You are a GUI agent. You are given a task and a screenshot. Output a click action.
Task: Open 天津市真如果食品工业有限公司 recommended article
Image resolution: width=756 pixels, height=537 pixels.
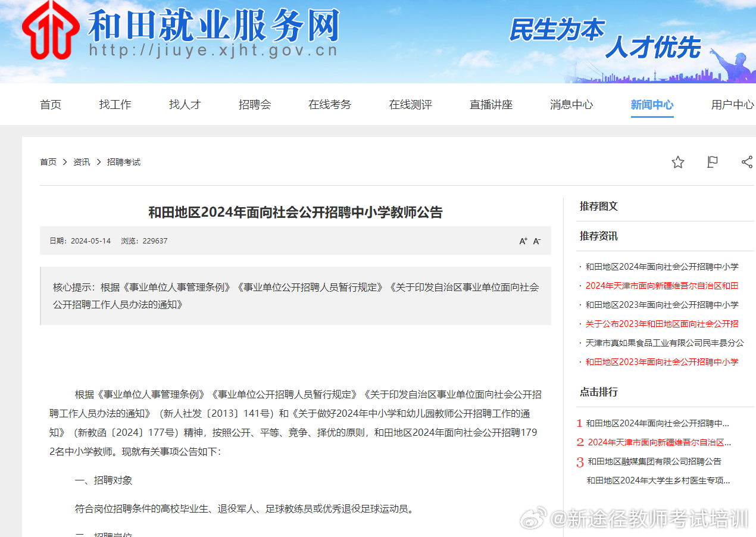click(x=664, y=343)
